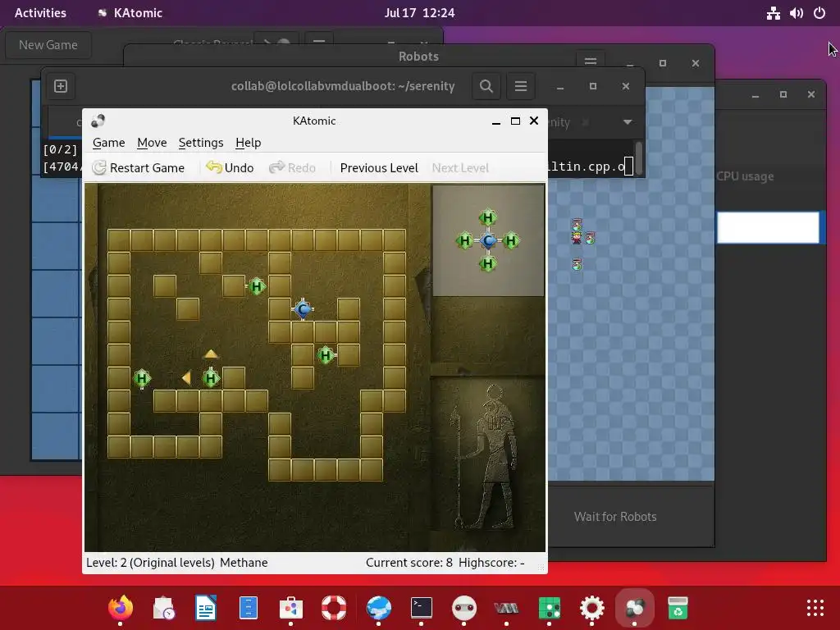Switch to Robots game from the dock
The width and height of the screenshot is (840, 630).
(464, 608)
